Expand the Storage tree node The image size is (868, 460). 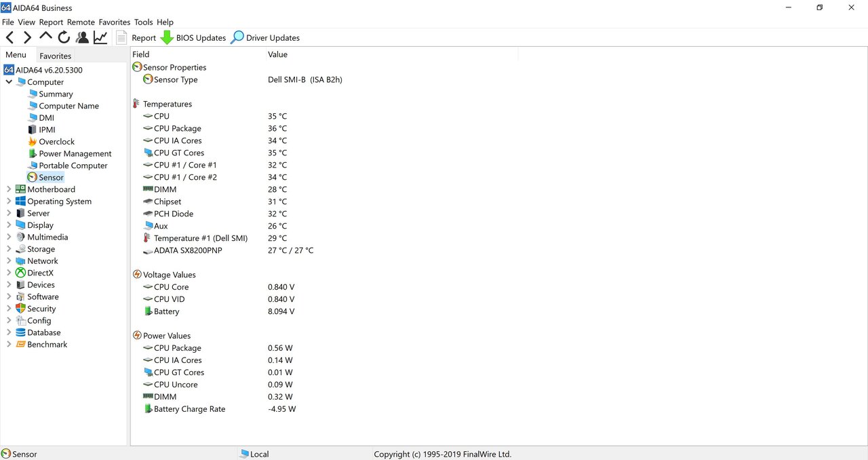tap(9, 249)
